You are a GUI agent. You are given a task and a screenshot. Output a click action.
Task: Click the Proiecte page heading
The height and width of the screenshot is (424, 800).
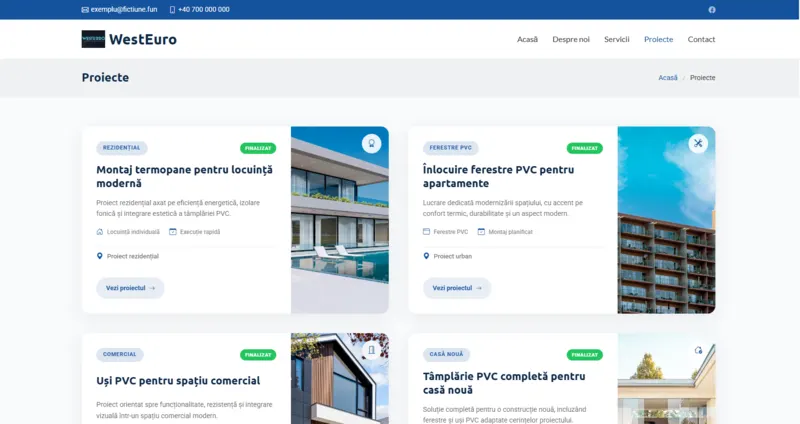[105, 78]
